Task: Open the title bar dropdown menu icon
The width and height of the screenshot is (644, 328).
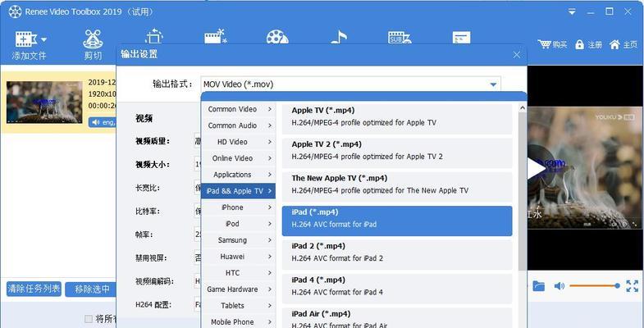Action: (572, 12)
